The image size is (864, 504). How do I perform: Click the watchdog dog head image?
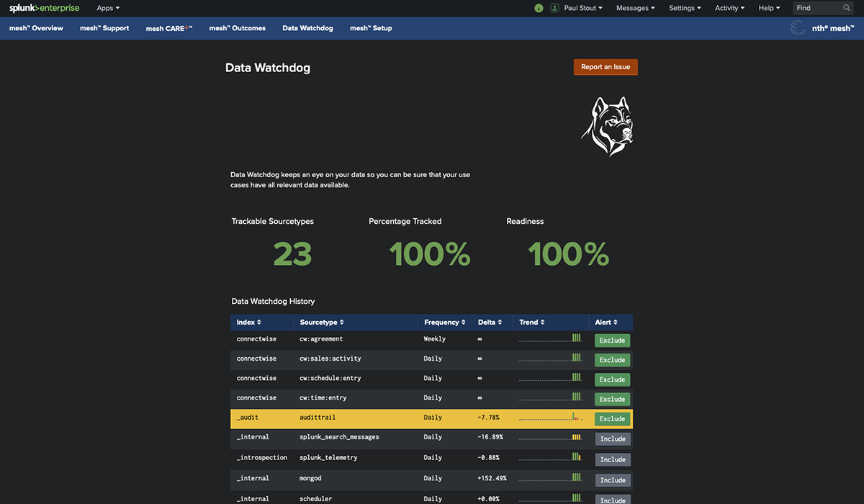click(607, 127)
